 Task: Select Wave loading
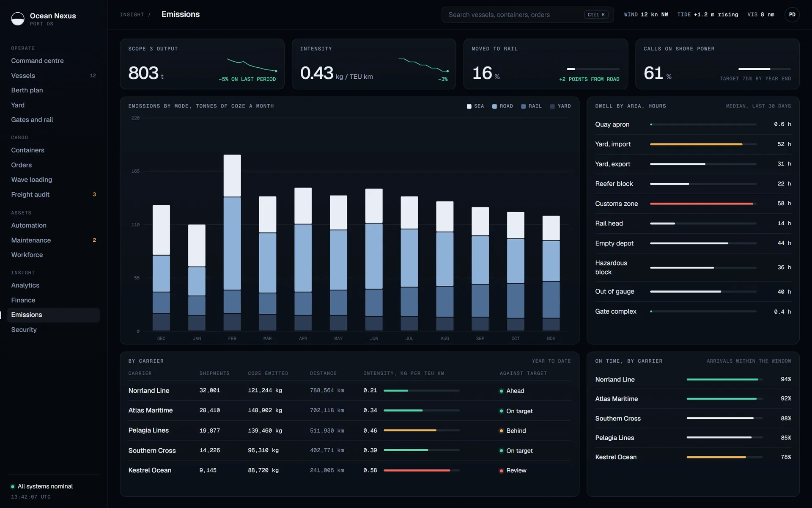[53, 180]
